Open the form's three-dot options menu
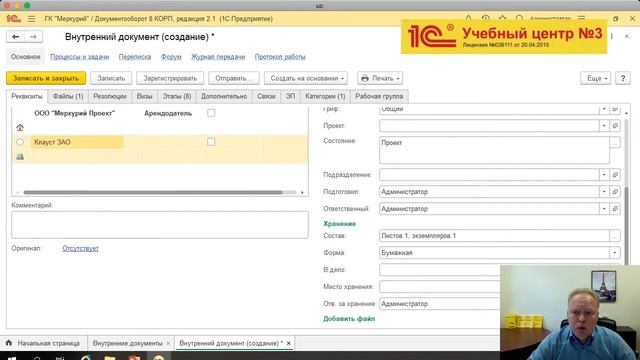Image resolution: width=640 pixels, height=360 pixels. pyautogui.click(x=612, y=36)
